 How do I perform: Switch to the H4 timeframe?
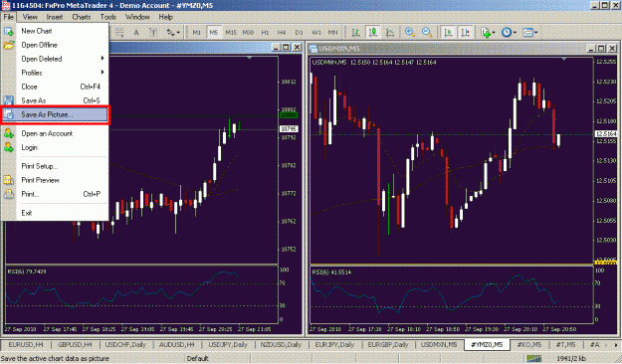tap(282, 33)
